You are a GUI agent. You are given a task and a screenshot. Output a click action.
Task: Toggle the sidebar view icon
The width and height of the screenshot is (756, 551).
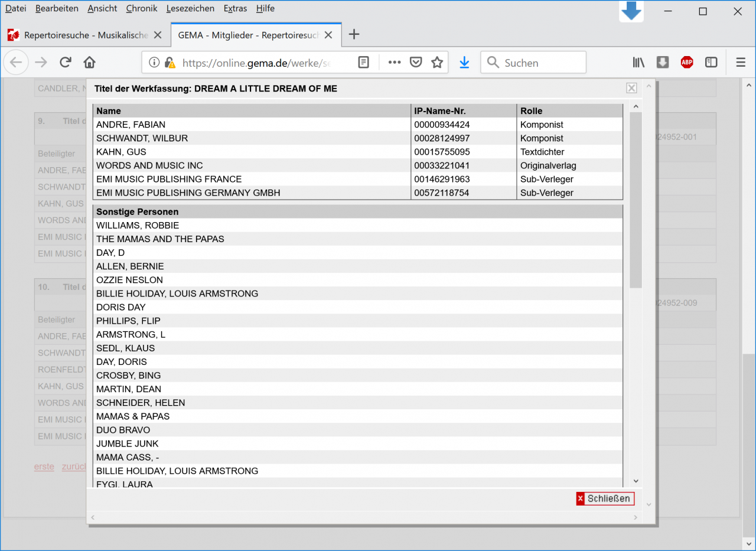(x=711, y=63)
